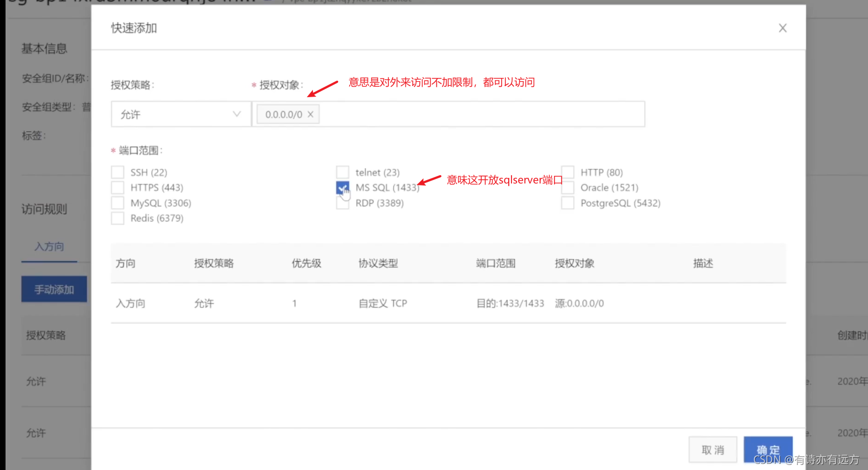868x470 pixels.
Task: Open the 授权策略 dropdown showing 允许
Action: point(181,114)
